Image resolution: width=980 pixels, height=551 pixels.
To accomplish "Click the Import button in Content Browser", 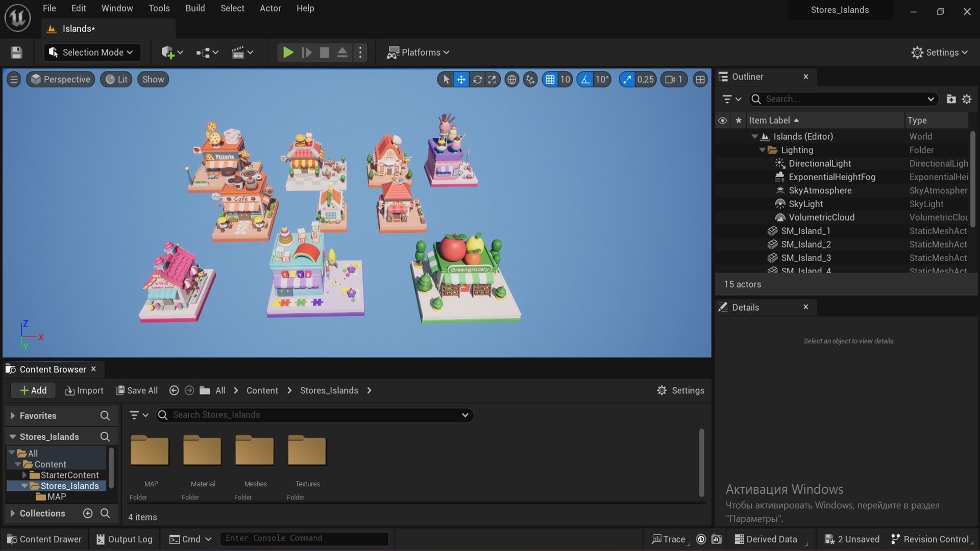I will point(84,390).
